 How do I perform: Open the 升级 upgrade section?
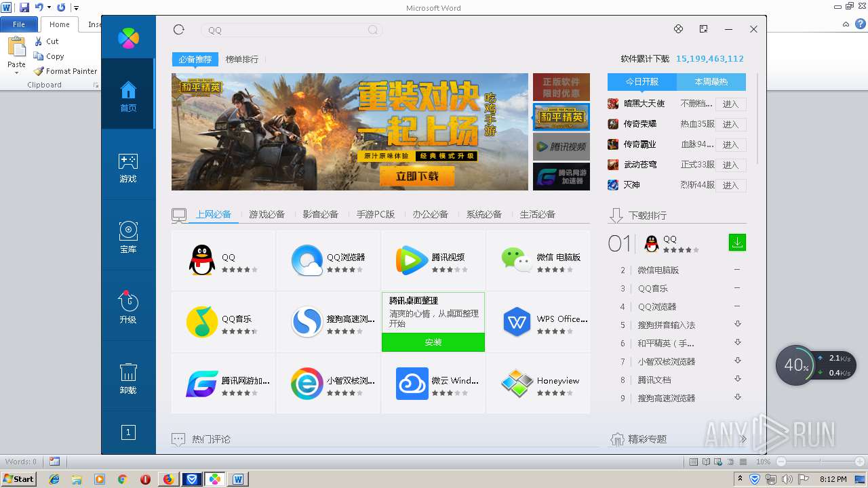click(128, 308)
